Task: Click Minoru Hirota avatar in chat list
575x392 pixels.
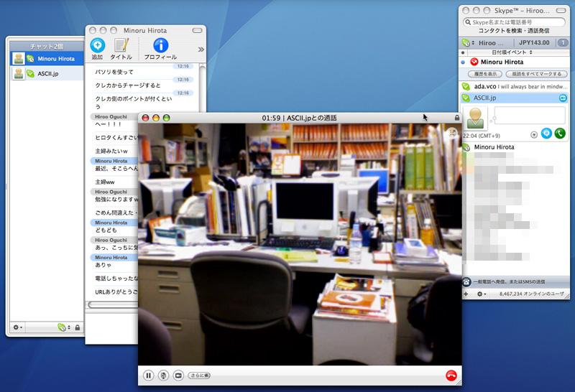Action: [x=19, y=59]
